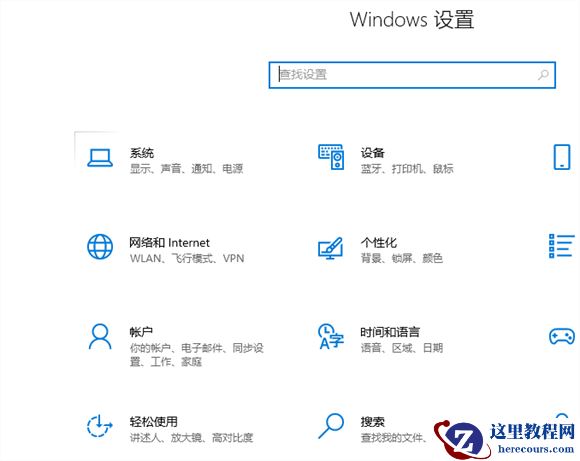The height and width of the screenshot is (461, 580).
Task: Open the Search magnifier category icon
Action: tap(331, 426)
